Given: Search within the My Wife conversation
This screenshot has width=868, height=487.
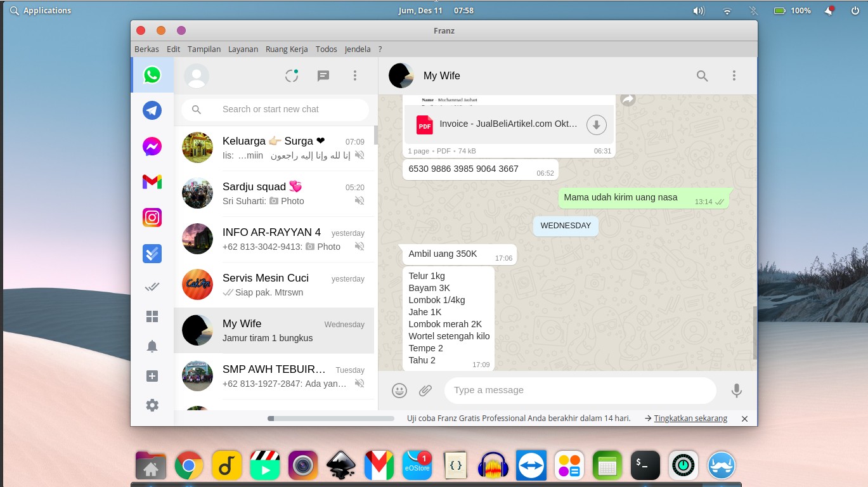Looking at the screenshot, I should (x=702, y=76).
